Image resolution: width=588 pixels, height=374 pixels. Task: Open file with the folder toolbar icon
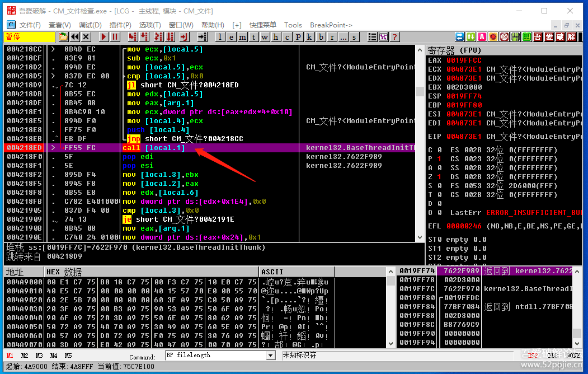coord(63,37)
